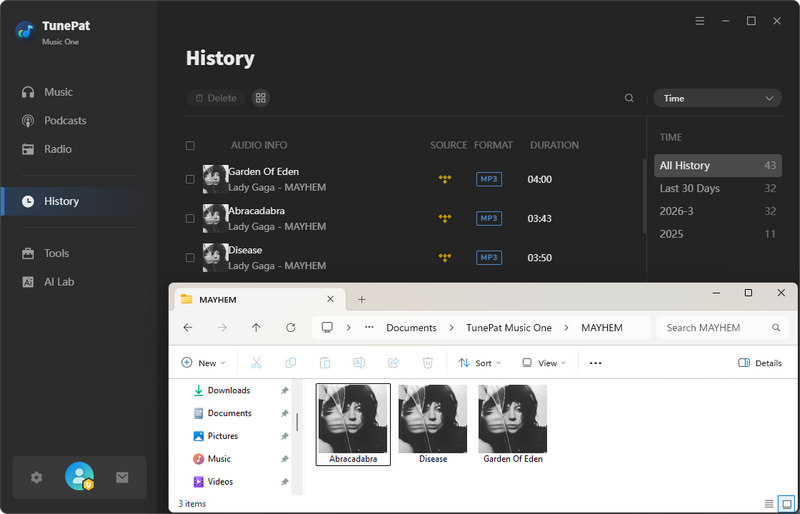Image resolution: width=800 pixels, height=514 pixels.
Task: Expand the Time filter dropdown
Action: point(717,98)
